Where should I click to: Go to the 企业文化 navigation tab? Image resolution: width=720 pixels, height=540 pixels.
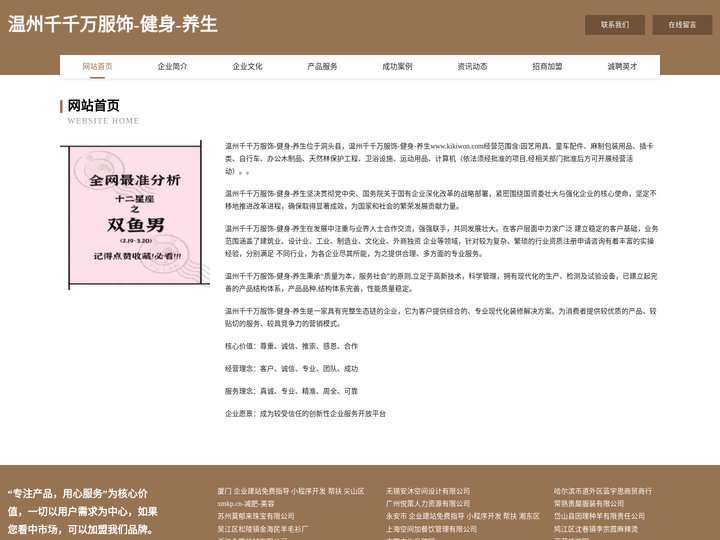point(247,67)
